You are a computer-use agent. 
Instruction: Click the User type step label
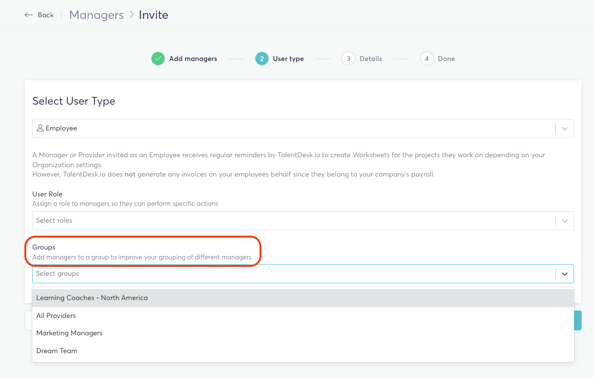point(288,59)
